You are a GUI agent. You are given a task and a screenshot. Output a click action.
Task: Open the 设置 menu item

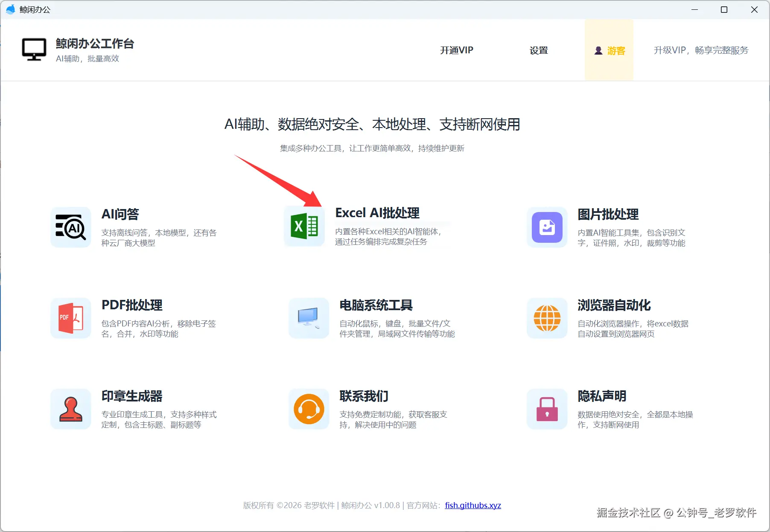539,50
